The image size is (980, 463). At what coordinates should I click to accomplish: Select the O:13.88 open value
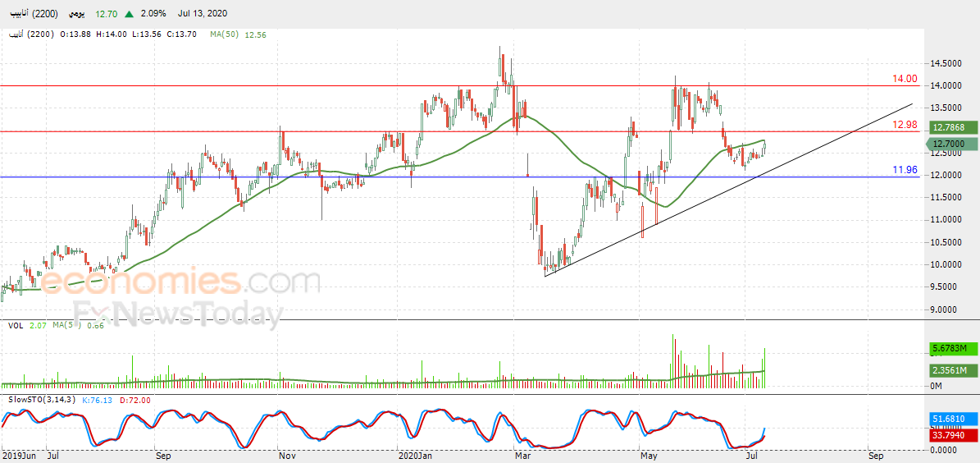[75, 34]
